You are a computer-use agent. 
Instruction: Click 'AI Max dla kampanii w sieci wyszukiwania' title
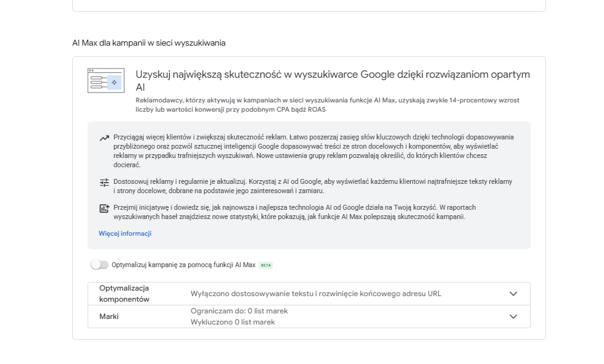coord(149,43)
